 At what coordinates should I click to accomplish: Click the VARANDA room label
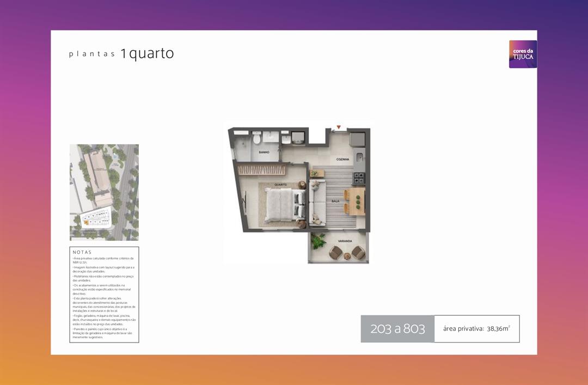click(345, 241)
